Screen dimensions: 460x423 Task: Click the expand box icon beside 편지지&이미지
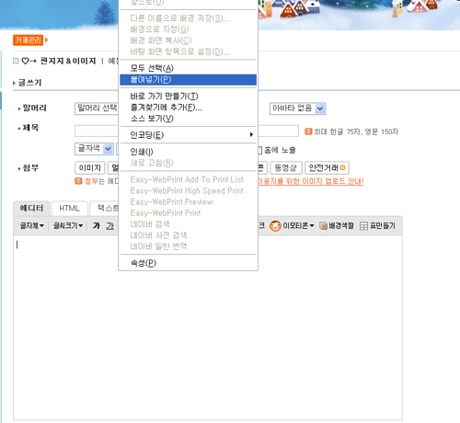point(15,61)
